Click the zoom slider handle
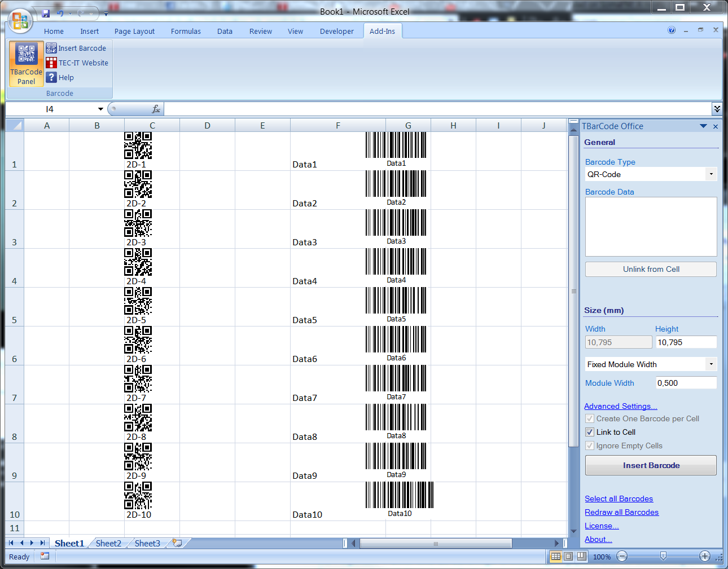Viewport: 728px width, 569px height. [x=663, y=557]
